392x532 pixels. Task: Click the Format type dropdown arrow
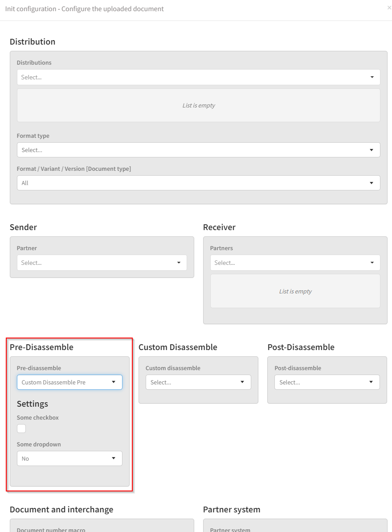[371, 150]
